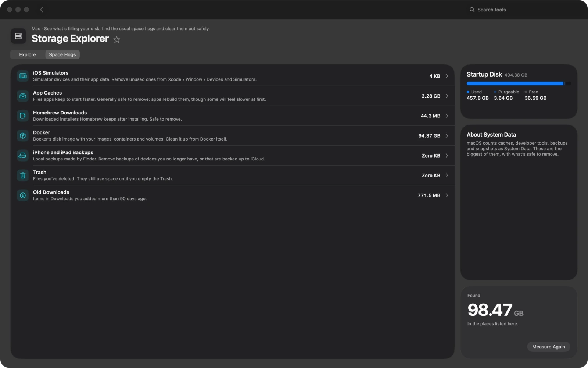Click the iPhone and iPad Backups icon
The height and width of the screenshot is (368, 588).
23,156
